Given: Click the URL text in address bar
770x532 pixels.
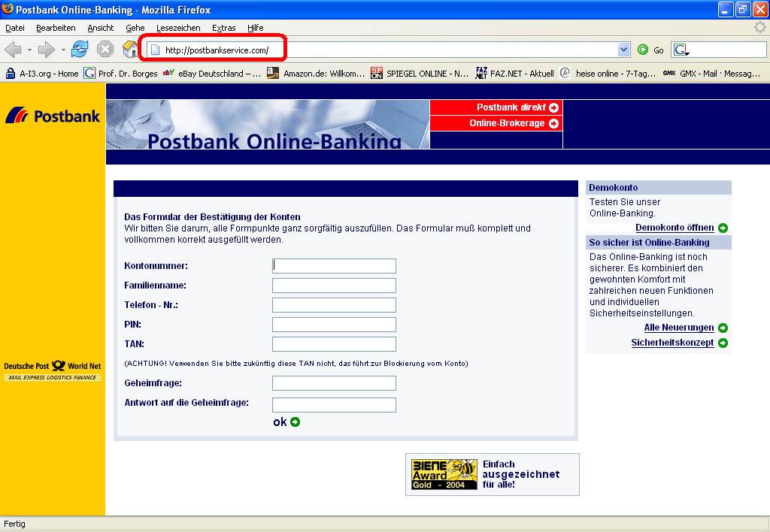Looking at the screenshot, I should point(217,50).
